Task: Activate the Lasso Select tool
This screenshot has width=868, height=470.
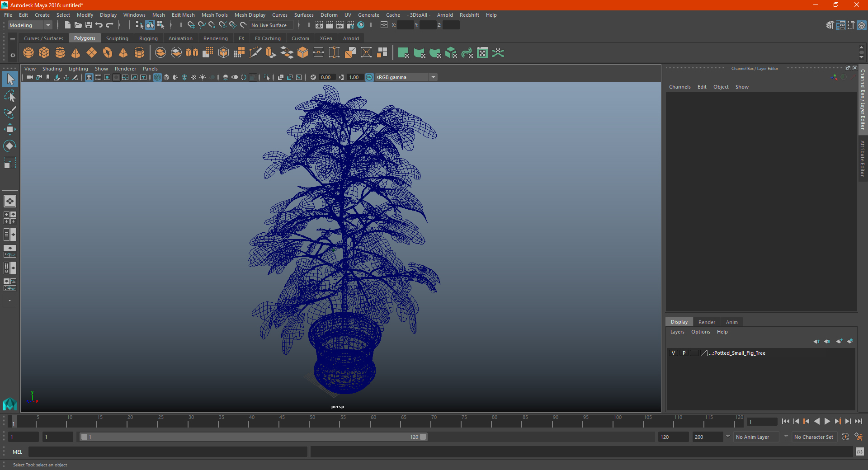Action: (x=10, y=96)
